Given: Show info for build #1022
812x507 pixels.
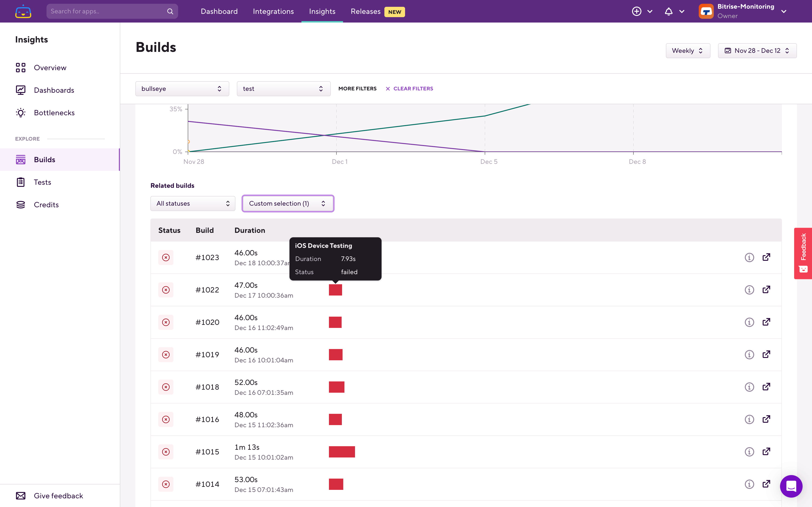Looking at the screenshot, I should [749, 290].
